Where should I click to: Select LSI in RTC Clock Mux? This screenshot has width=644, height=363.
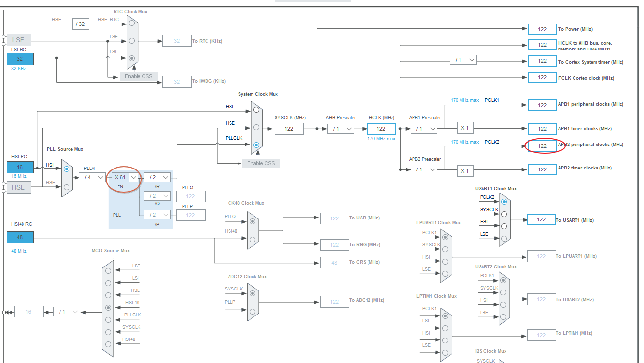pyautogui.click(x=132, y=58)
